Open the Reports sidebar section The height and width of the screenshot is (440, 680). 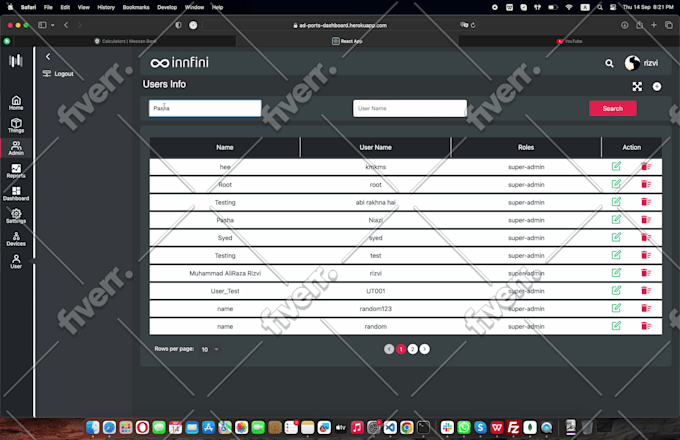(16, 171)
